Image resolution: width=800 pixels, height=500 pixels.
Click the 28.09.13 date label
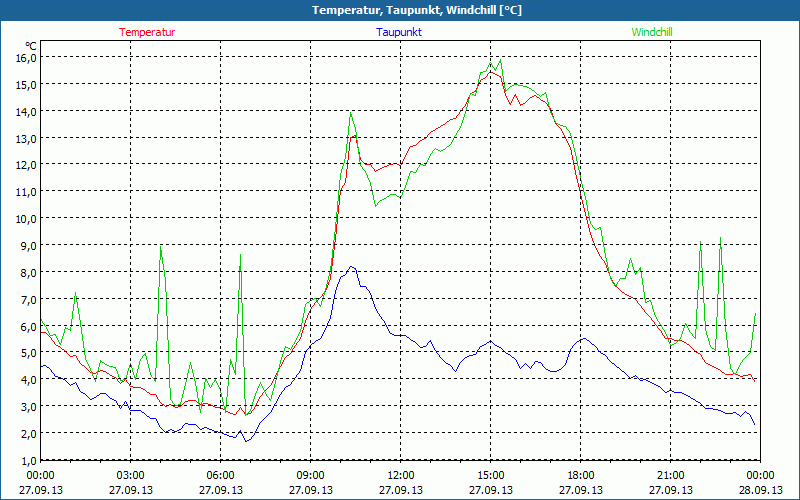click(761, 490)
